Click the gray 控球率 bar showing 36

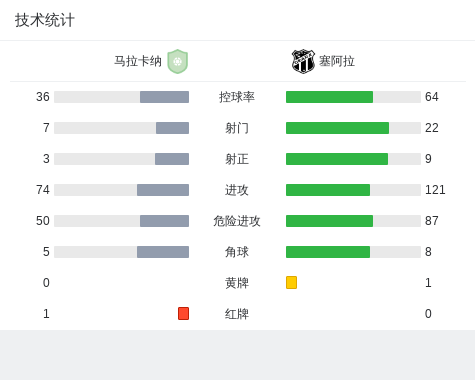pyautogui.click(x=164, y=97)
